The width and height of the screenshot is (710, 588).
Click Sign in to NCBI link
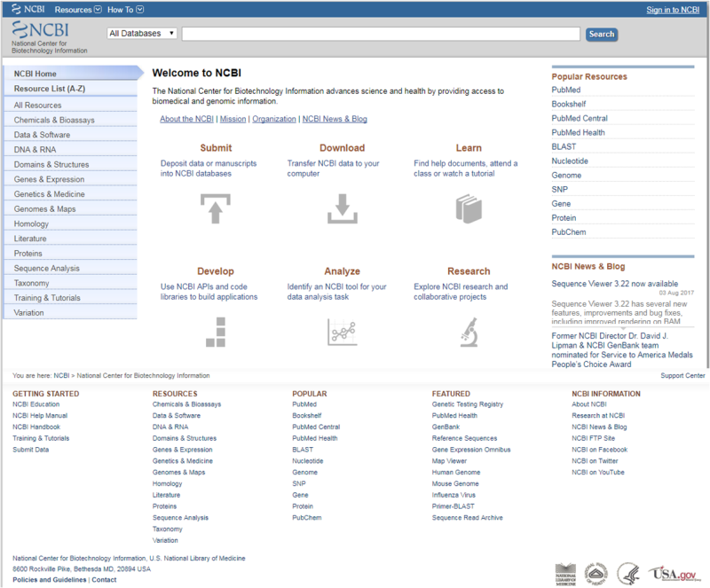pyautogui.click(x=673, y=10)
